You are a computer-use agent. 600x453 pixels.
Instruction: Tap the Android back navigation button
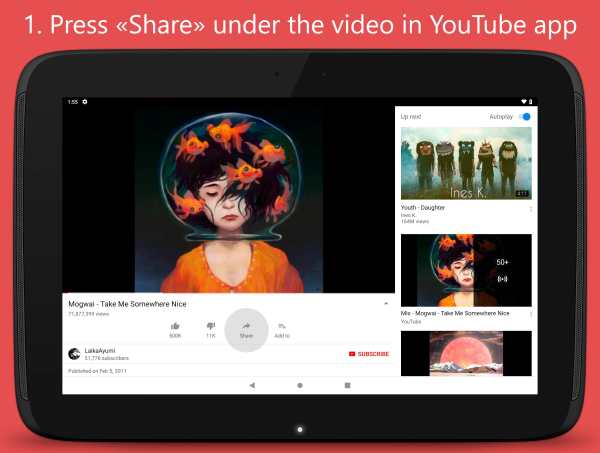click(252, 385)
